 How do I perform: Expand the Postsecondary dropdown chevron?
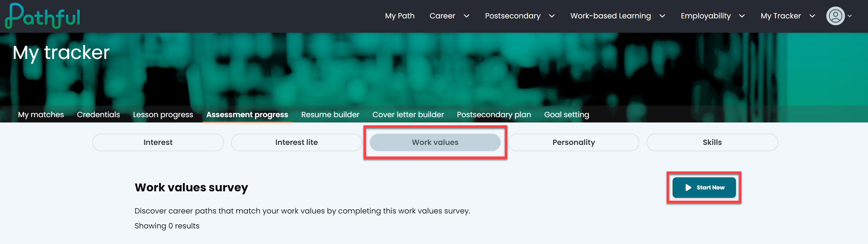(551, 16)
